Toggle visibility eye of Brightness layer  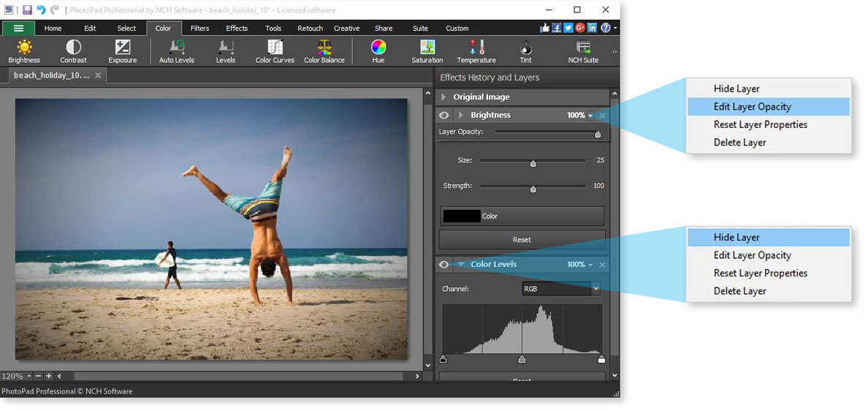[x=444, y=116]
